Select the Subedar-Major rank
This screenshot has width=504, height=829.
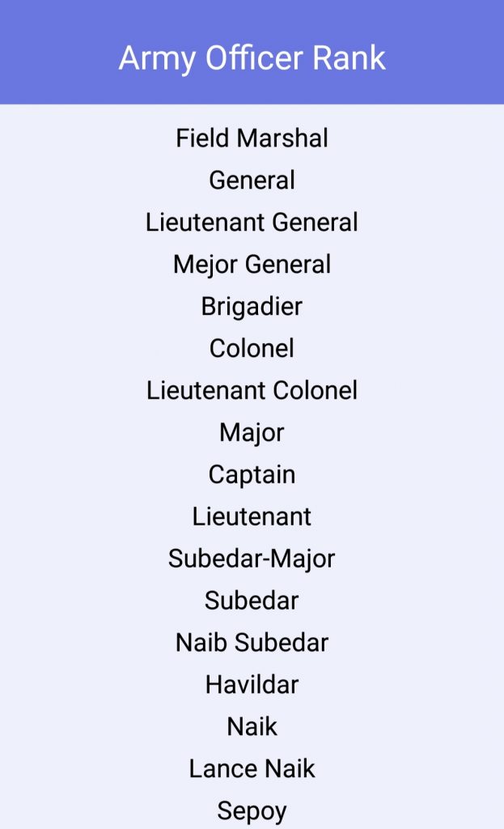[x=252, y=559]
